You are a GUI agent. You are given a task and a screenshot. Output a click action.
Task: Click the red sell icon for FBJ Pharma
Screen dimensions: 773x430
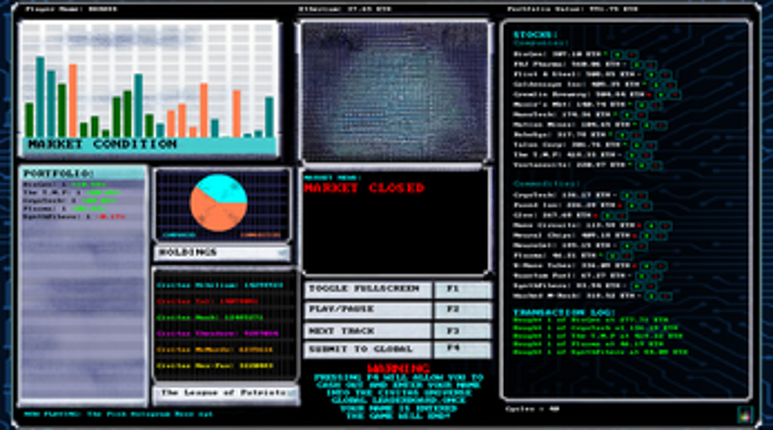(651, 65)
